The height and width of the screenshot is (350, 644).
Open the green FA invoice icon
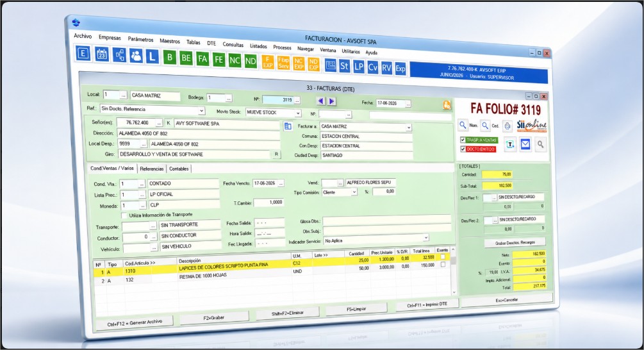click(x=202, y=59)
